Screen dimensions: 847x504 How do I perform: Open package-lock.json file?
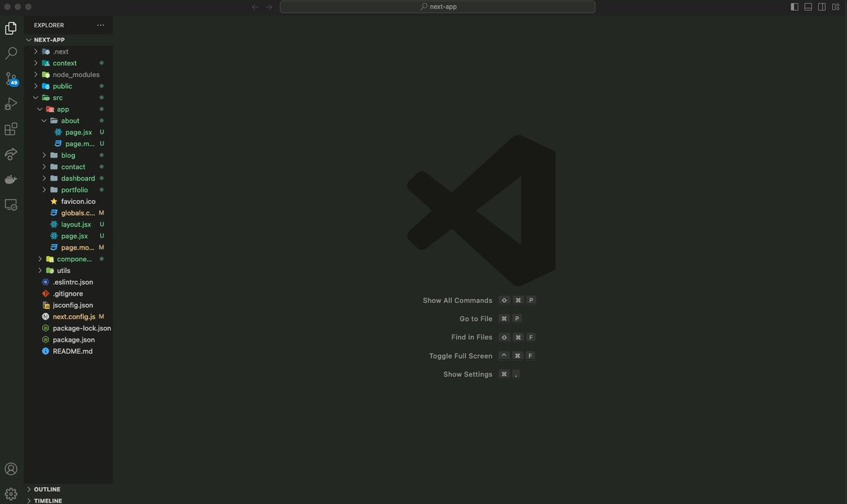coord(68,328)
